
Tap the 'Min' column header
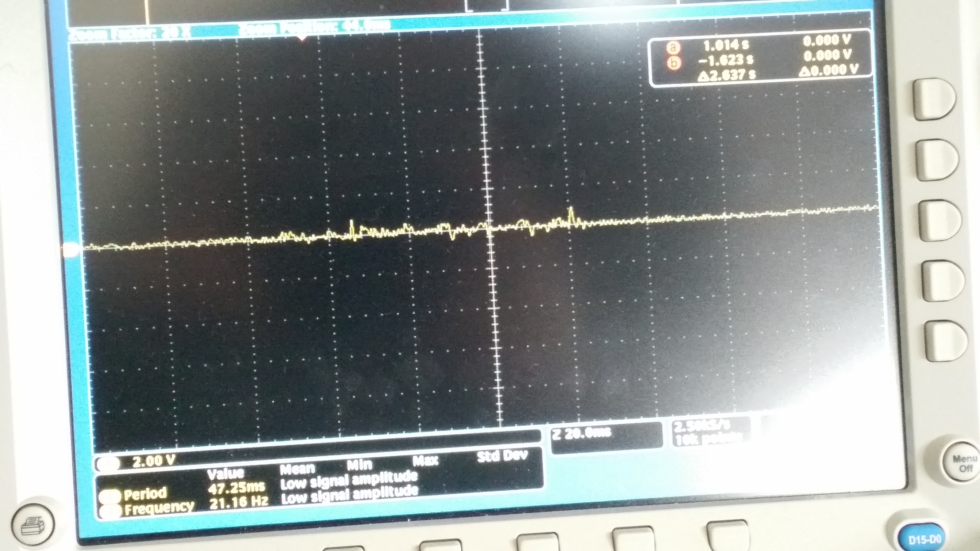(x=359, y=465)
